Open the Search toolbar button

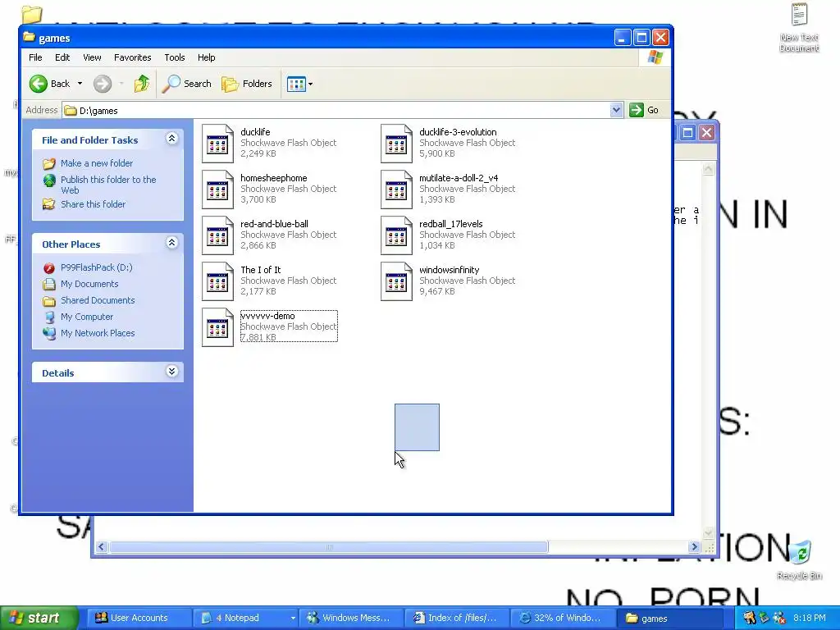click(187, 84)
